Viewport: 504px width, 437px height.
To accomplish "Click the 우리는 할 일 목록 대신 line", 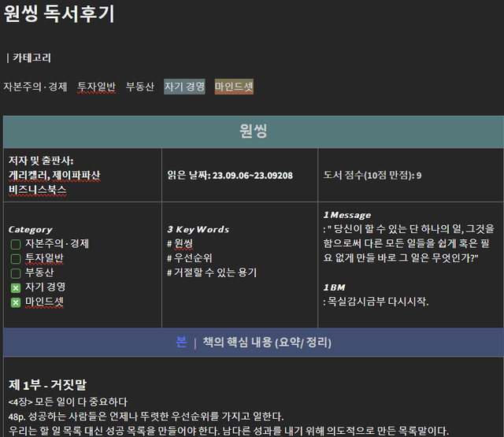I will pos(228,431).
